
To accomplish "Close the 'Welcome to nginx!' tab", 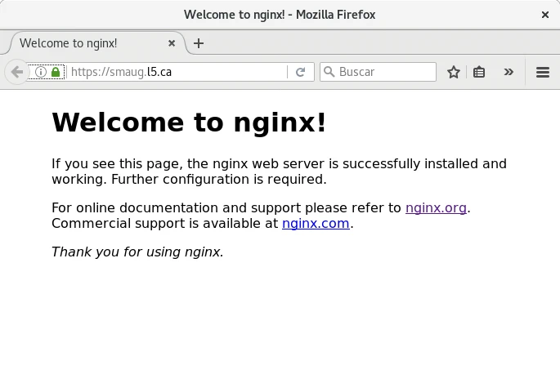I will click(172, 43).
